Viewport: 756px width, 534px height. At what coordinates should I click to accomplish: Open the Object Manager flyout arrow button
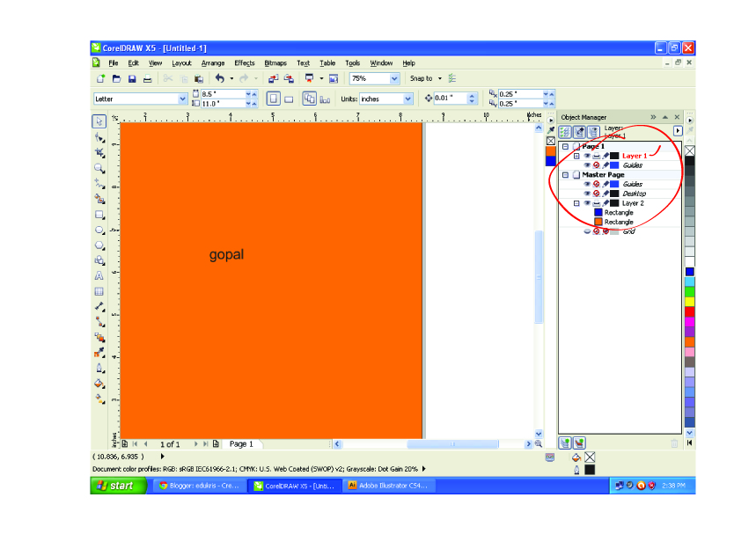point(679,130)
